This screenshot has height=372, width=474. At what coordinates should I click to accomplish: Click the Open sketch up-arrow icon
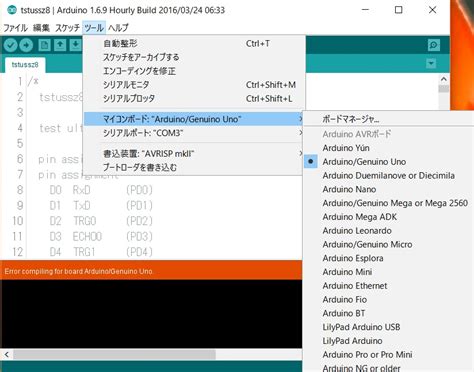point(60,45)
